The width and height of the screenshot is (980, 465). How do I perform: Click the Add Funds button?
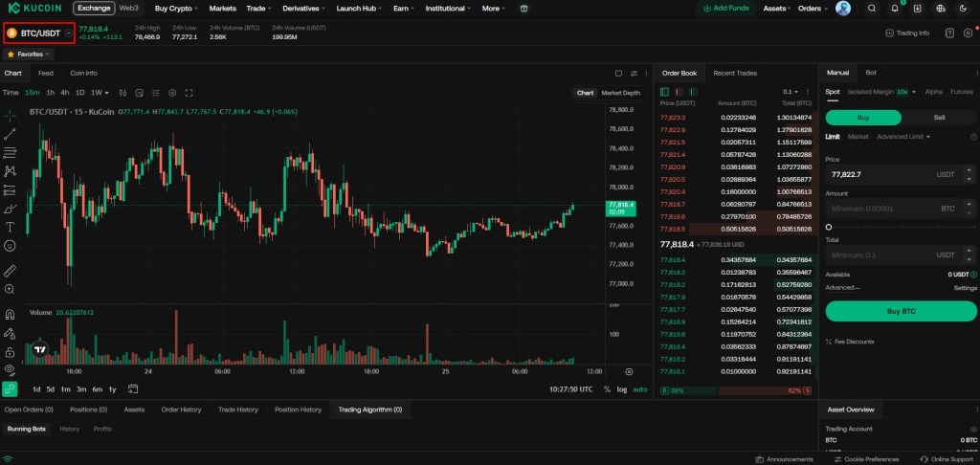coord(726,8)
